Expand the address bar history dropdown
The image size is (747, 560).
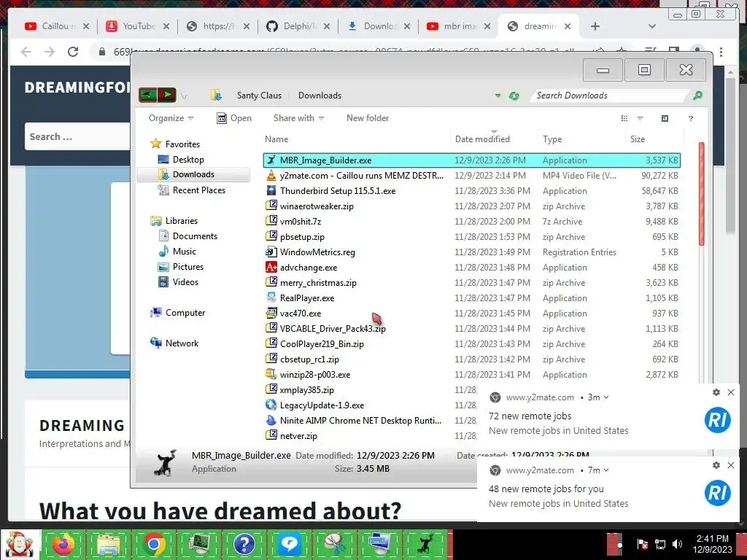tap(498, 96)
